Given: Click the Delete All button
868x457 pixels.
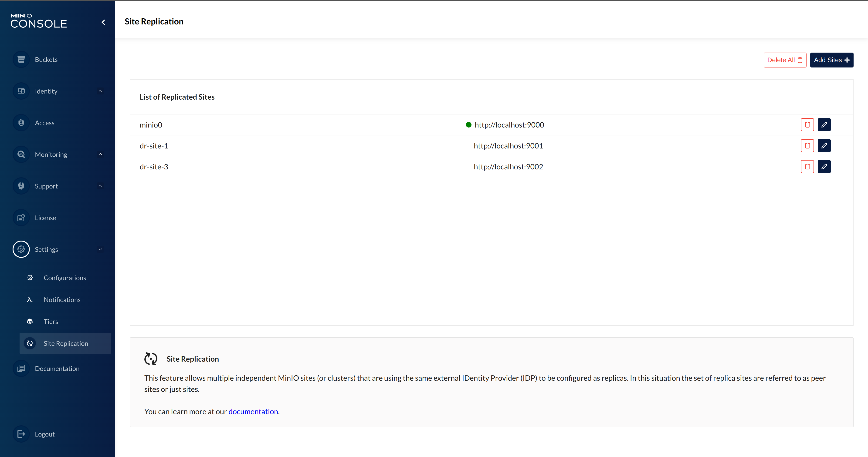Looking at the screenshot, I should pos(784,60).
